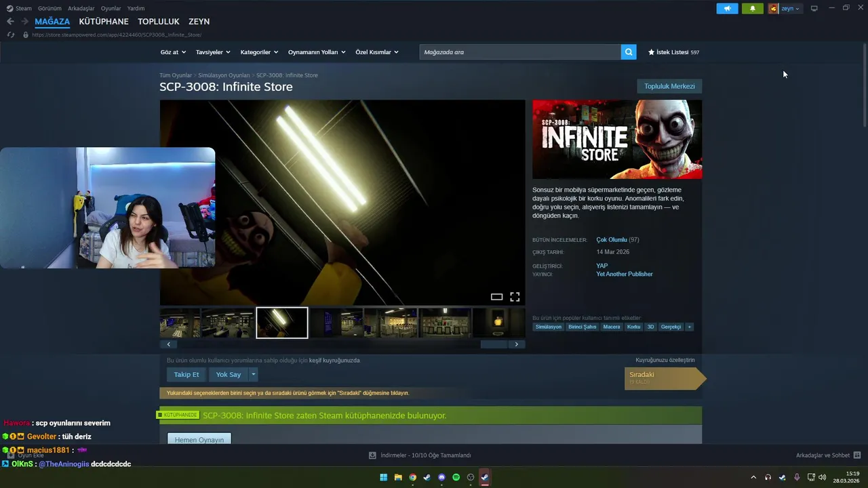The image size is (868, 488).
Task: Click the Arkadaşlar ve Sohbet chat icon
Action: [857, 455]
